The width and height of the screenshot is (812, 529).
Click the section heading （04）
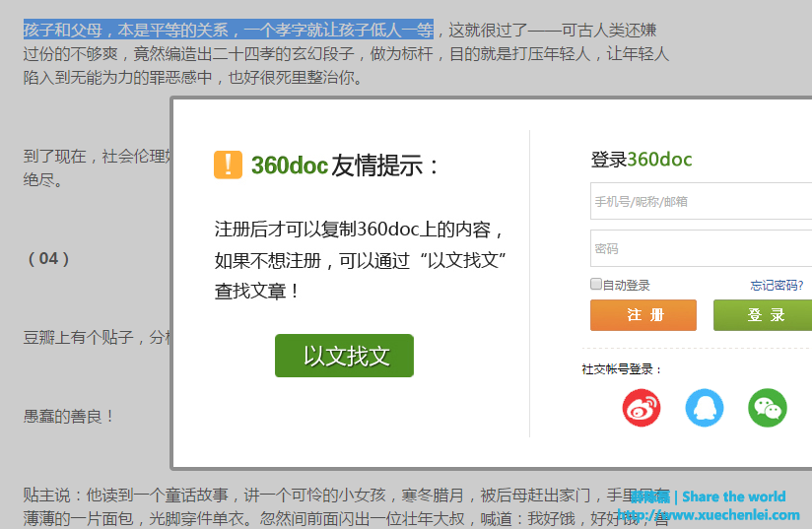[x=48, y=258]
